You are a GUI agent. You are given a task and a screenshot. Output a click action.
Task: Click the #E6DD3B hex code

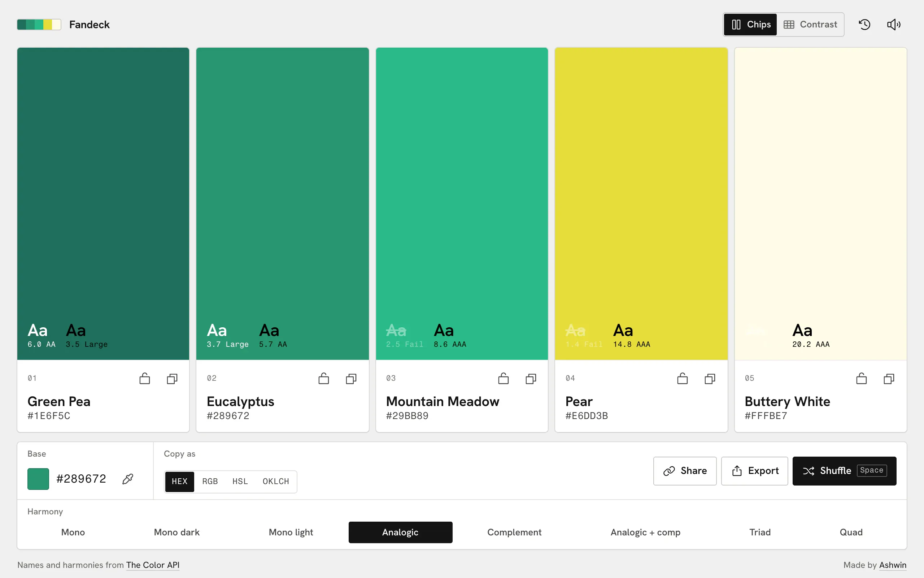coord(587,416)
